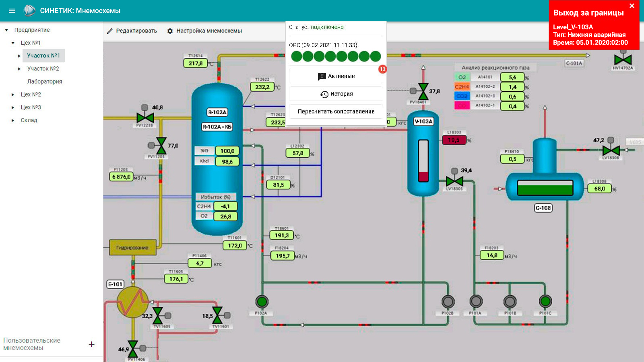Open Участок №2 in the sidebar
This screenshot has width=644, height=362.
pos(43,69)
